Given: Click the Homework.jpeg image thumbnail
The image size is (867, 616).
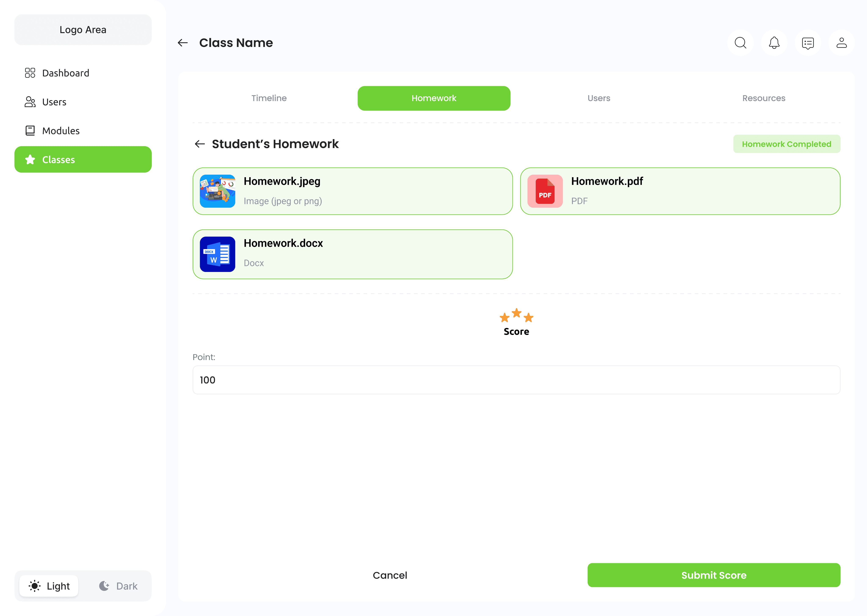Looking at the screenshot, I should tap(218, 191).
